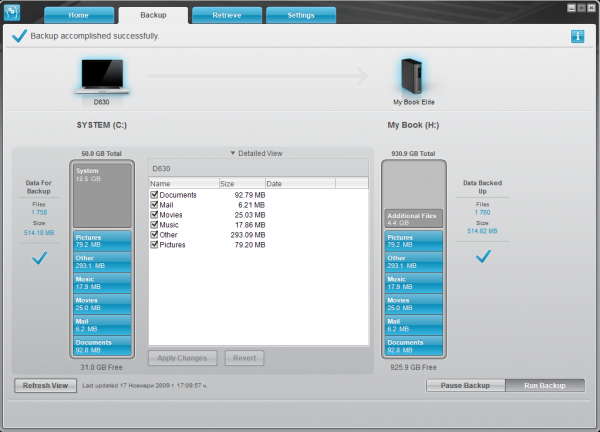Uncheck the Movies checkbox

(154, 214)
